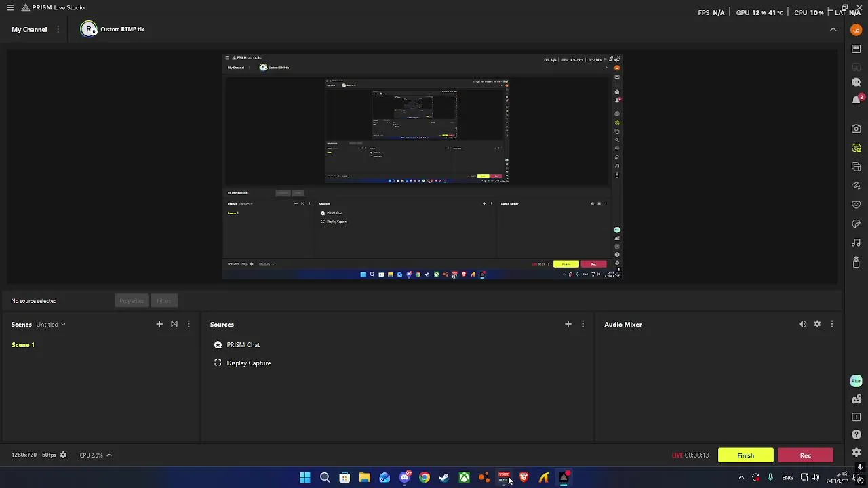Image resolution: width=868 pixels, height=488 pixels.
Task: Open Windows taskbar search
Action: pos(325,478)
